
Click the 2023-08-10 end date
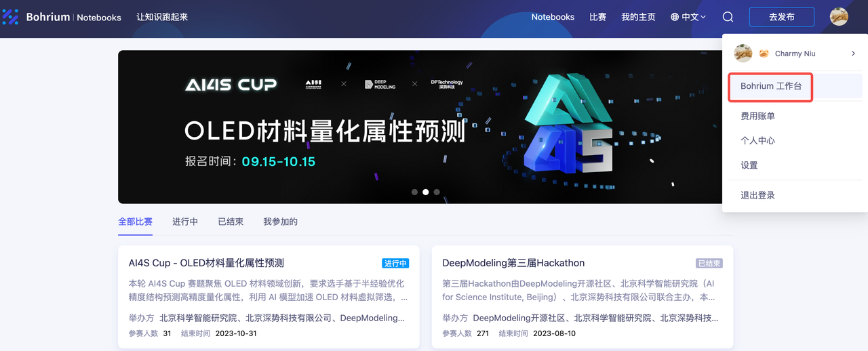click(x=554, y=333)
